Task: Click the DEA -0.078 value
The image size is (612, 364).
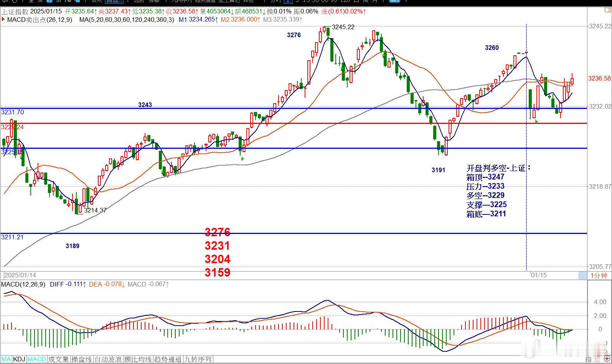Action: click(x=107, y=284)
